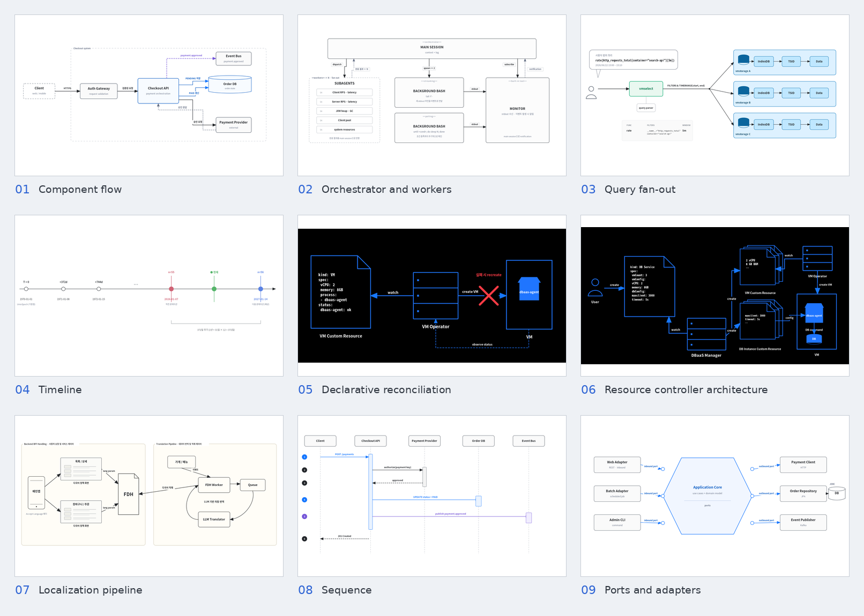Click the green marker on the Timeline diagram
This screenshot has width=864, height=616.
point(214,289)
